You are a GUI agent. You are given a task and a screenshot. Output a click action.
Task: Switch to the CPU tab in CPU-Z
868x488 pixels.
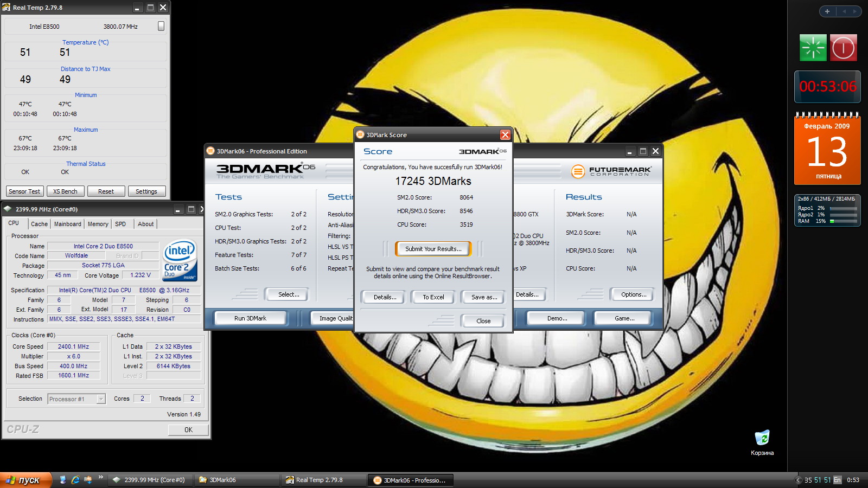[14, 223]
